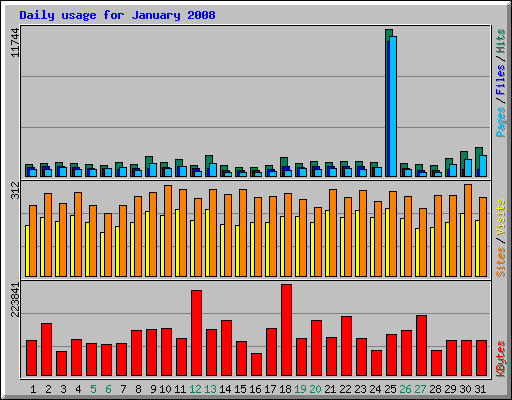The image size is (512, 400).
Task: Click green weekend day label 20
Action: [x=315, y=389]
